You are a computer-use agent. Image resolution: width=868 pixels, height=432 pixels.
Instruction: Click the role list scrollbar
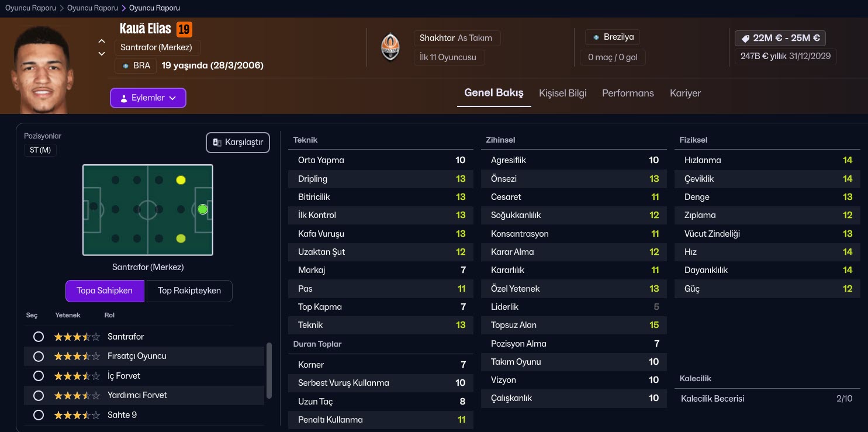click(269, 369)
